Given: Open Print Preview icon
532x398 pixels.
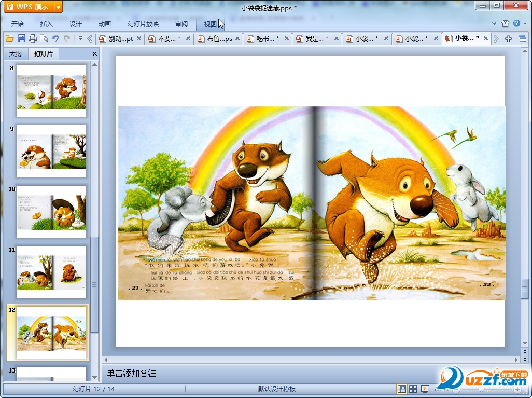Looking at the screenshot, I should click(44, 38).
